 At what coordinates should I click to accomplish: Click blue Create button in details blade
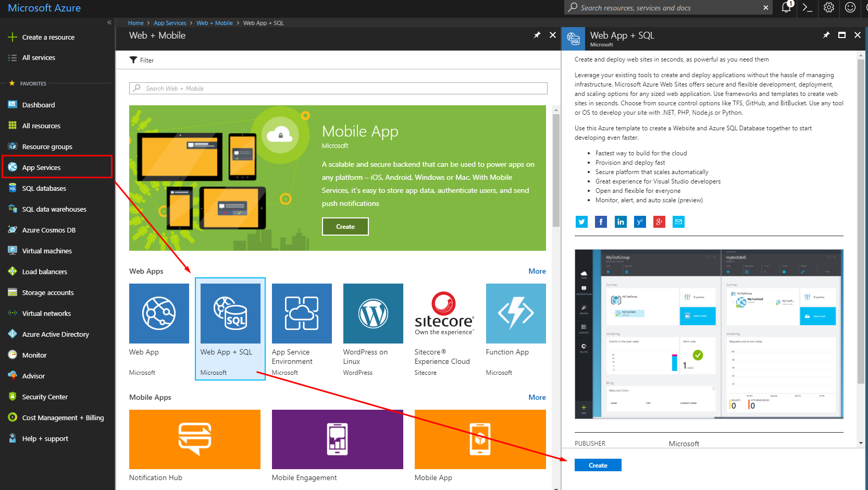tap(598, 465)
